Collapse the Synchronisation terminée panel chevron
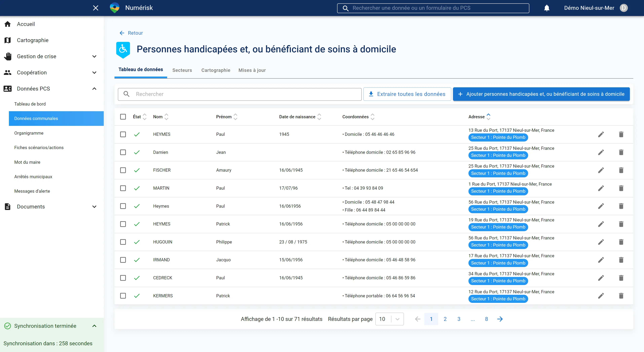 click(94, 326)
